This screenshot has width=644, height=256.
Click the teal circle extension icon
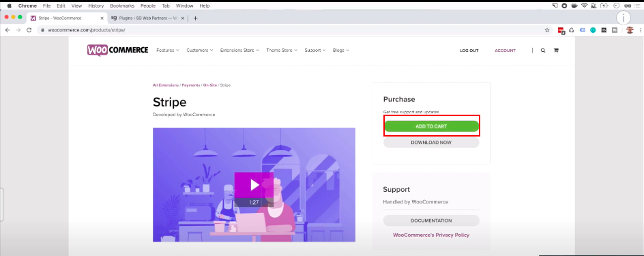pos(593,30)
